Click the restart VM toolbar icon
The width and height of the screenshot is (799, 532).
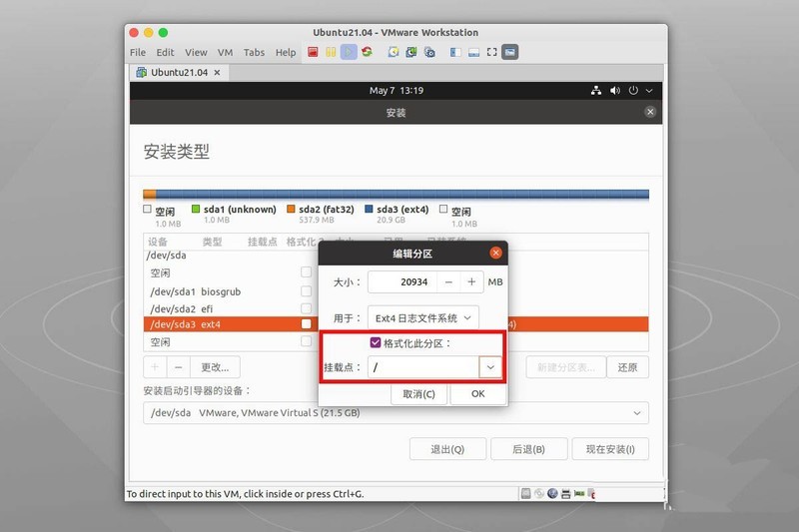pyautogui.click(x=367, y=52)
